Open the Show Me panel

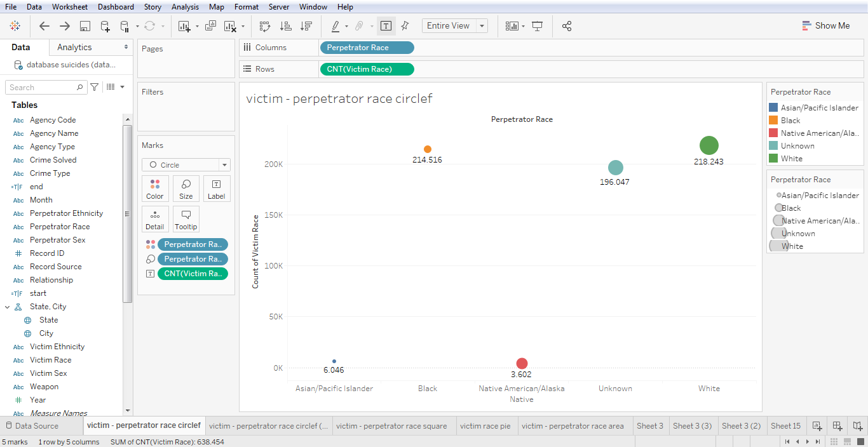coord(825,26)
